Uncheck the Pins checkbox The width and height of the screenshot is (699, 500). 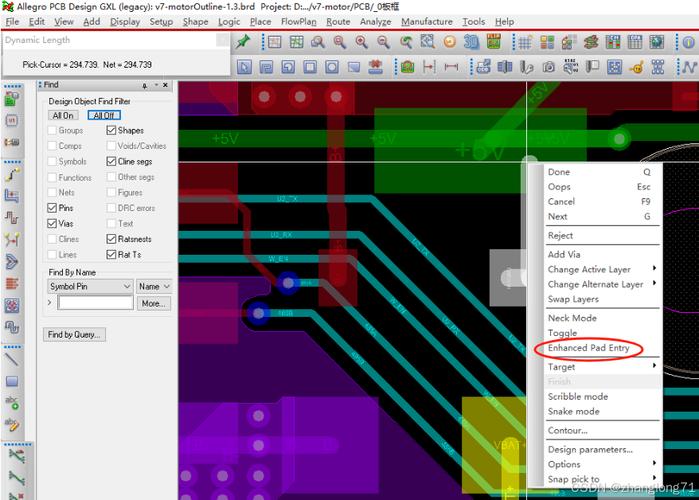click(52, 208)
